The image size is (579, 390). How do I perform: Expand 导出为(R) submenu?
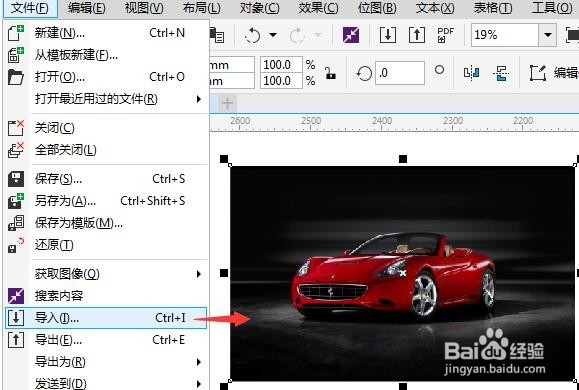coord(106,362)
